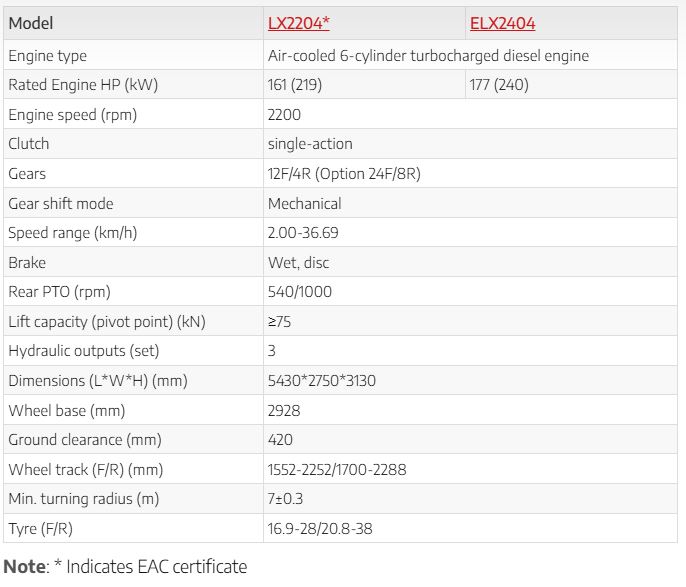The width and height of the screenshot is (686, 587).
Task: Click the 540/1000 rear PTO value
Action: 300,292
